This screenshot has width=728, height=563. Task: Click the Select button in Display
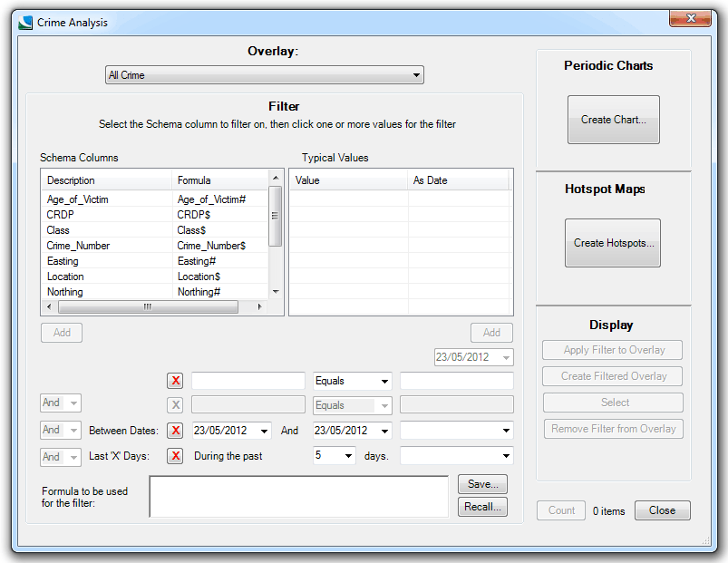[x=614, y=403]
